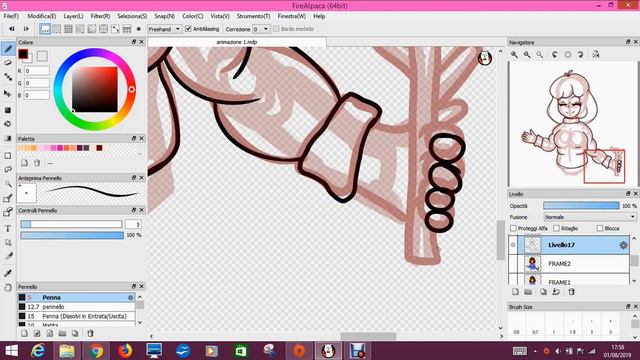Select the Dot tool below Eraser
640x360 pixels.
[8, 77]
